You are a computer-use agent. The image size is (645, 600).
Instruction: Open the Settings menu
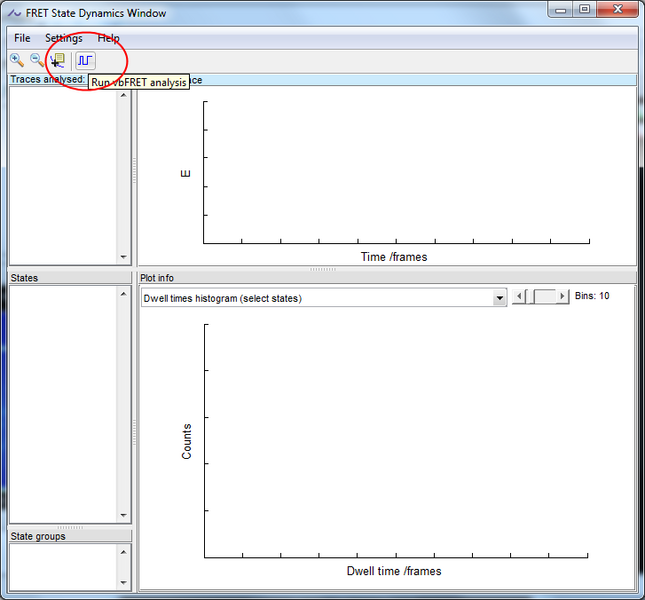click(64, 38)
